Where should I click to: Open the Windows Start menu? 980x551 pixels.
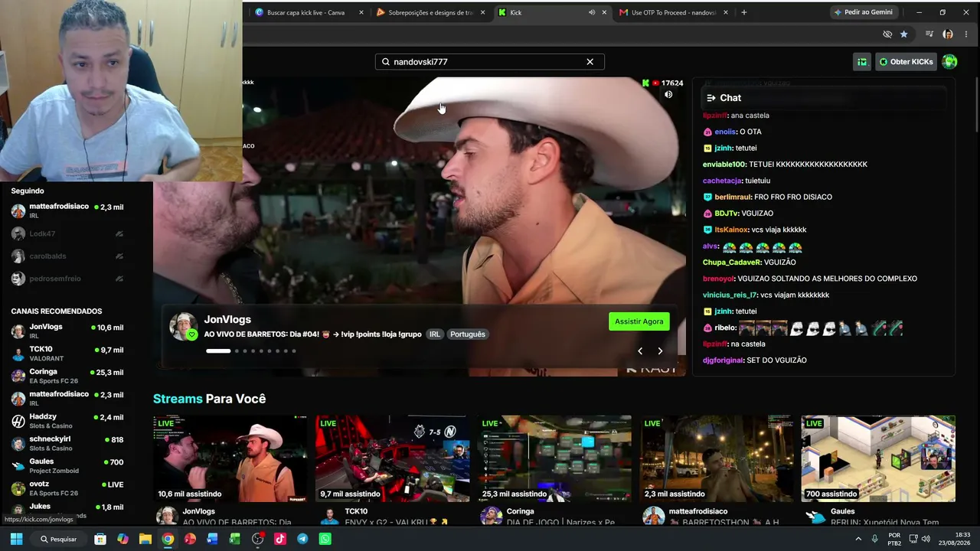click(x=16, y=539)
